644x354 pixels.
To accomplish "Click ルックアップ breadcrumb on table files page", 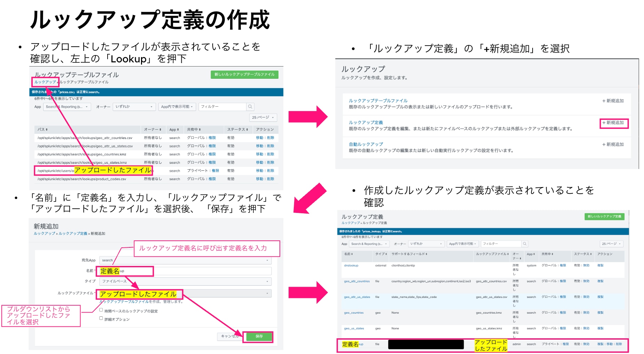I will point(45,82).
